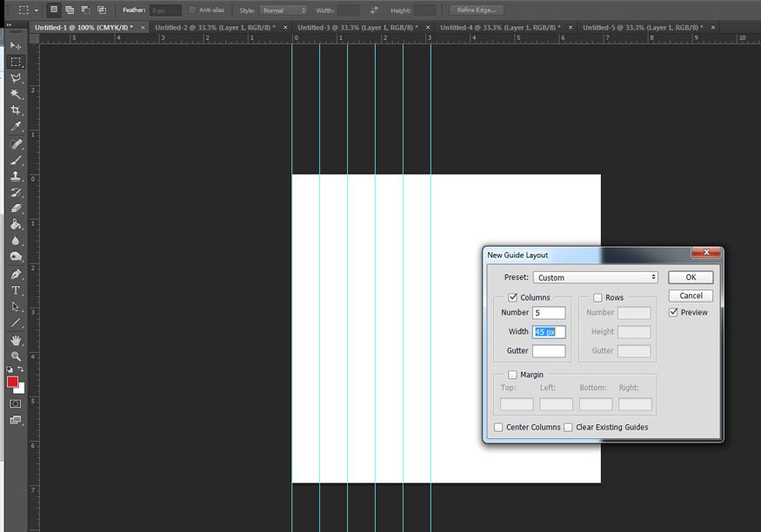Open the Preset dropdown showing Custom
The width and height of the screenshot is (761, 532).
pos(595,277)
